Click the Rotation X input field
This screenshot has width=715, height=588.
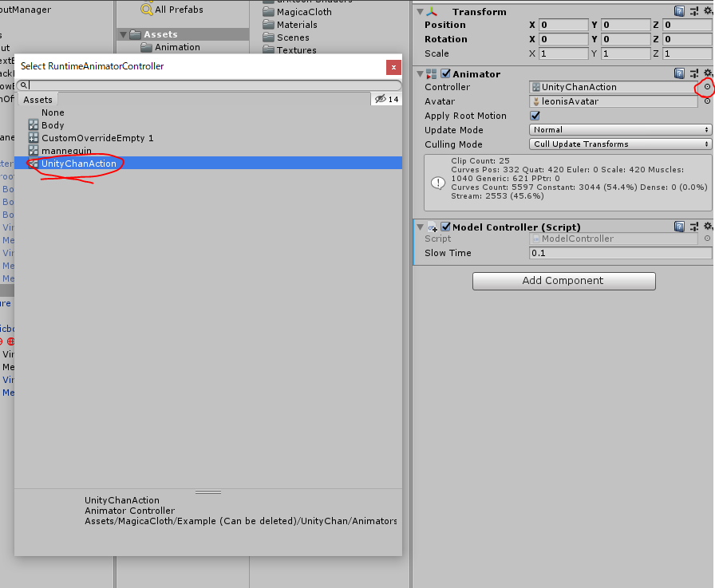563,39
